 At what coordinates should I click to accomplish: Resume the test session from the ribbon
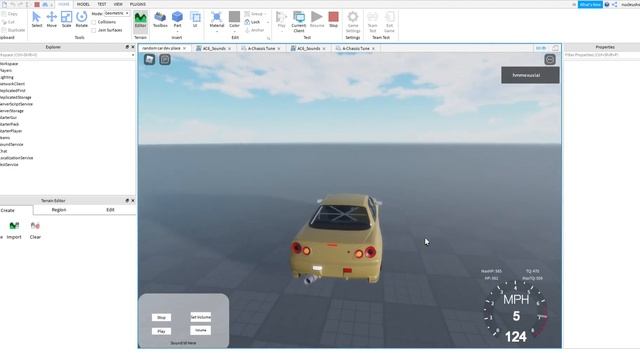pyautogui.click(x=317, y=20)
